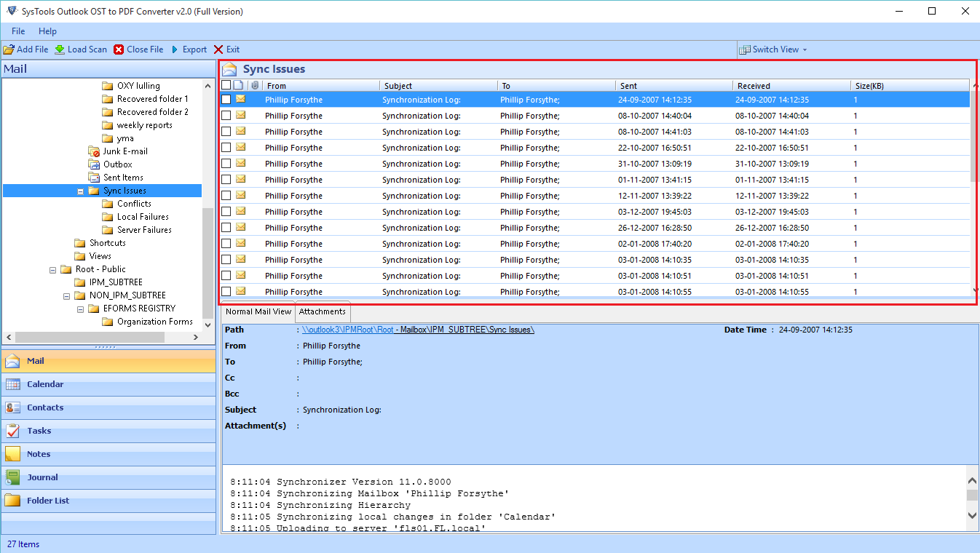Collapse the EFORMS REGISTRY tree node
The image size is (980, 553).
coord(80,309)
